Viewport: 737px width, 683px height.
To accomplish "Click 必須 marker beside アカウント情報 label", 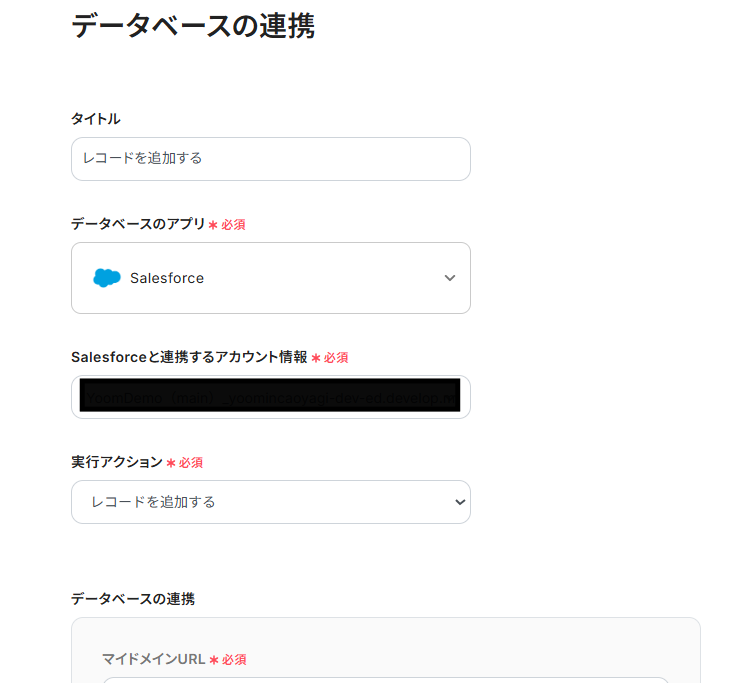I will pos(336,358).
